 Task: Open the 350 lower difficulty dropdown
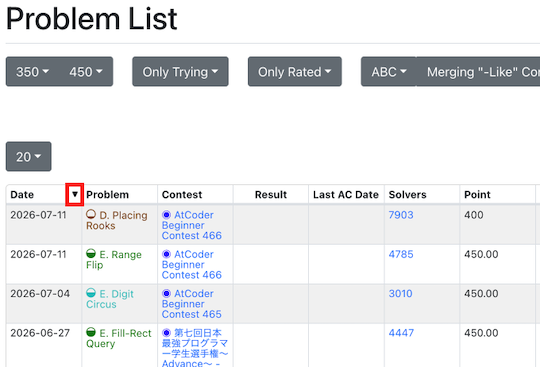click(x=33, y=72)
